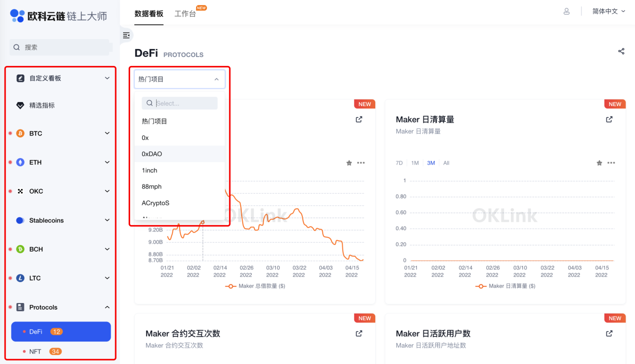Expand the ETH sidebar section
Screen dimensions: 635x364
click(107, 162)
